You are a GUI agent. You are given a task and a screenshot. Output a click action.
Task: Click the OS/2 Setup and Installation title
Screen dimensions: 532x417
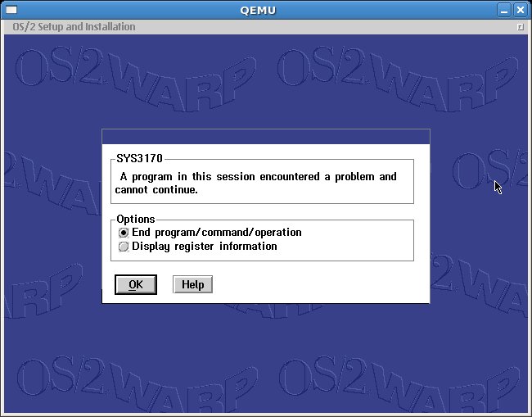[74, 27]
